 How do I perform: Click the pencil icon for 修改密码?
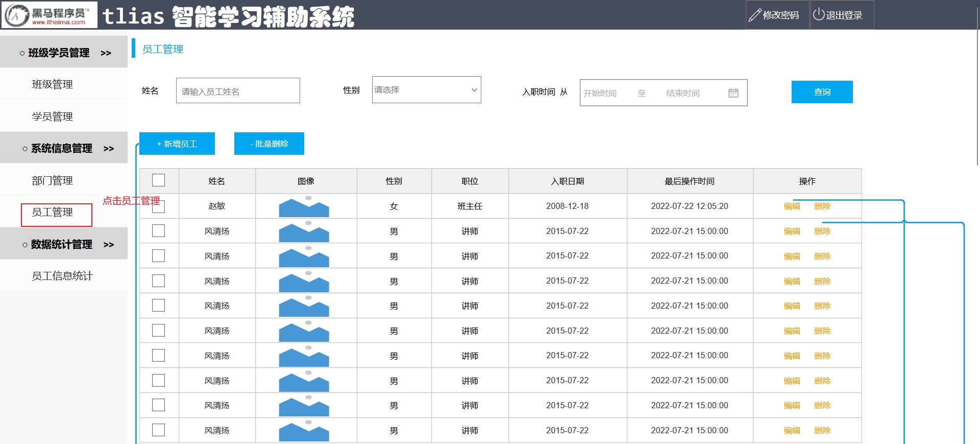[754, 15]
